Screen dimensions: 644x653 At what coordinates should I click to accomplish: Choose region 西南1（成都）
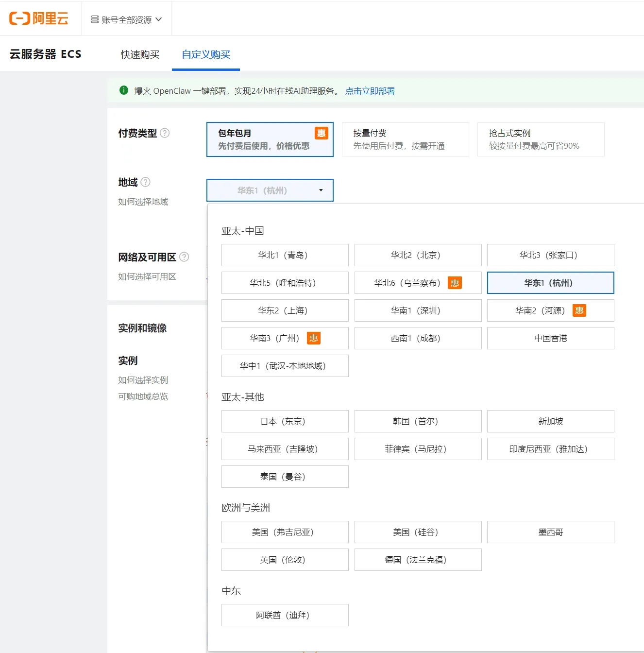click(x=418, y=338)
